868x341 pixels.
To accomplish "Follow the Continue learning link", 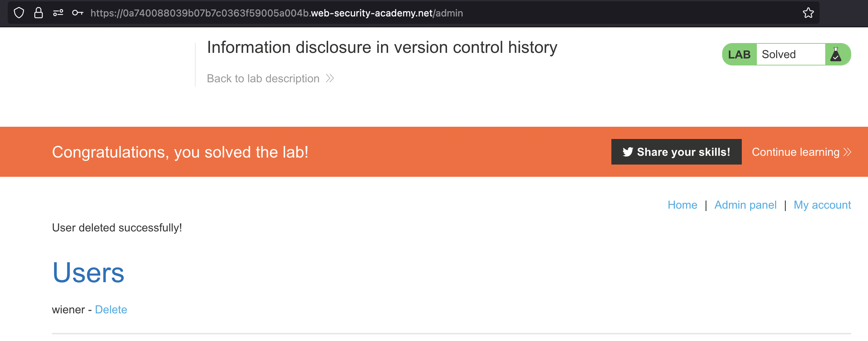I will click(x=795, y=152).
